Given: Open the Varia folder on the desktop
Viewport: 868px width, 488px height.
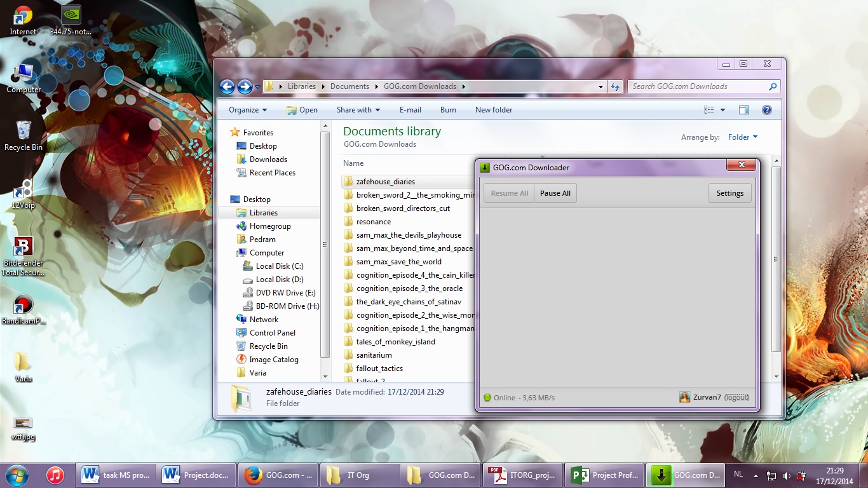Looking at the screenshot, I should tap(24, 367).
